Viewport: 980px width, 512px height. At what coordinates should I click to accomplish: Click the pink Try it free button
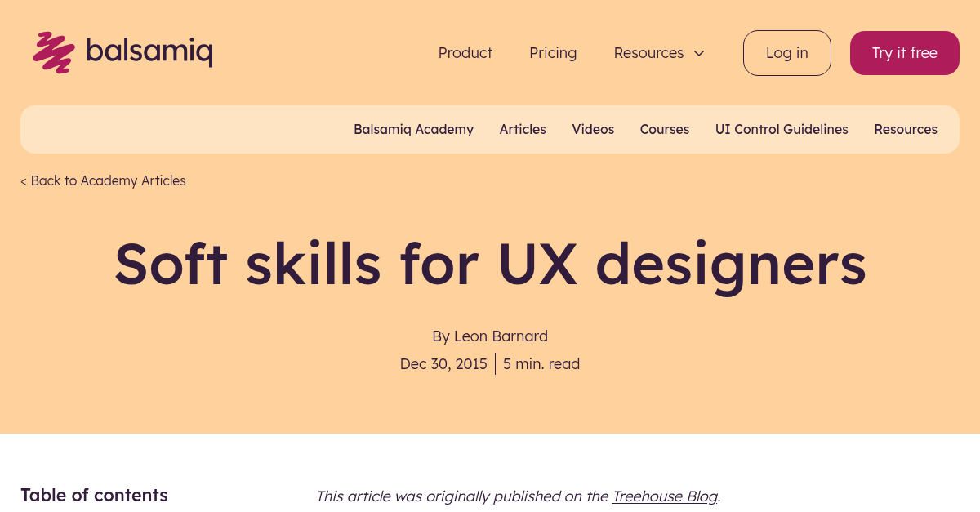click(904, 52)
